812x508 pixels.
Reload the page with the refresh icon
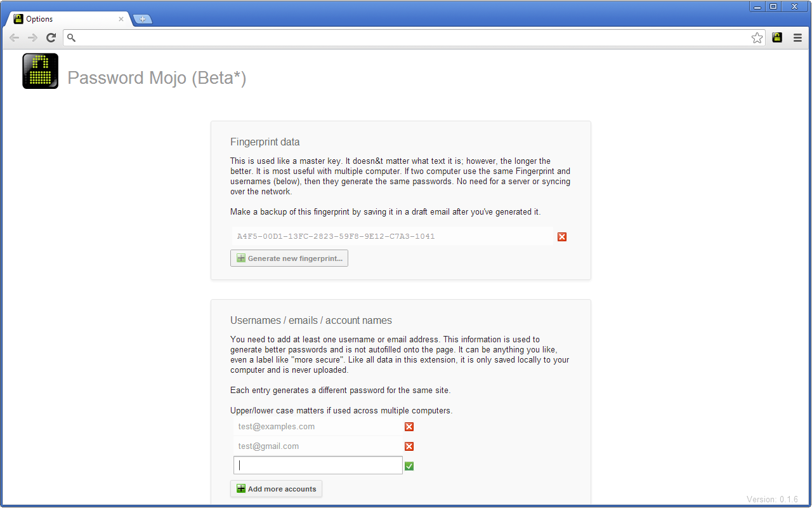(51, 38)
